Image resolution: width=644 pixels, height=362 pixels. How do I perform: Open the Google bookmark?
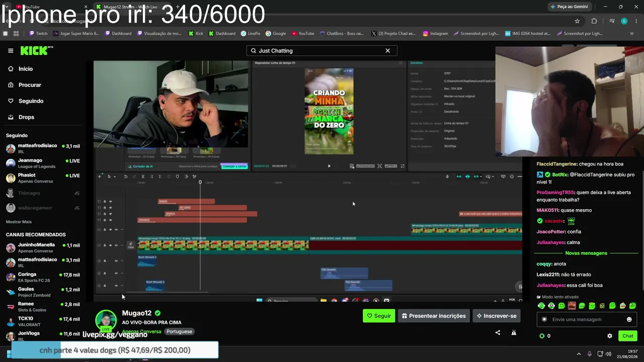(x=276, y=34)
